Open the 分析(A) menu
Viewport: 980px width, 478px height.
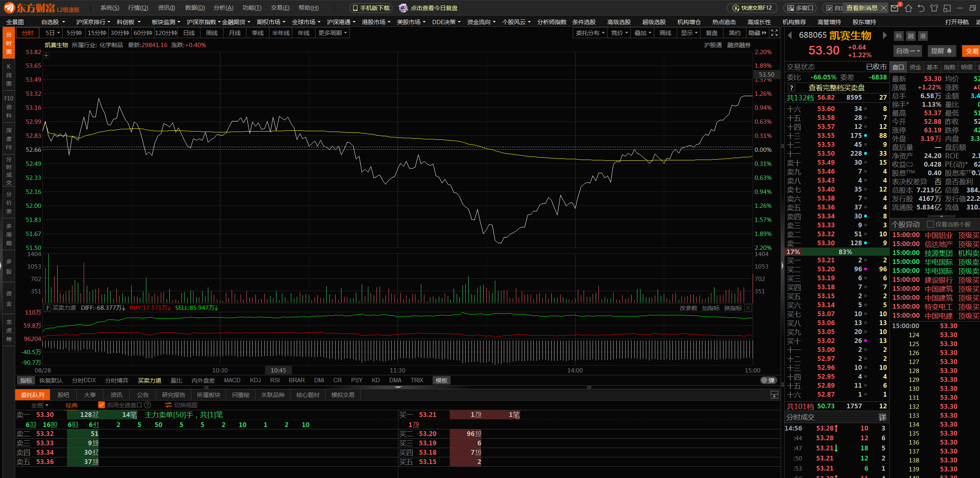tap(223, 8)
